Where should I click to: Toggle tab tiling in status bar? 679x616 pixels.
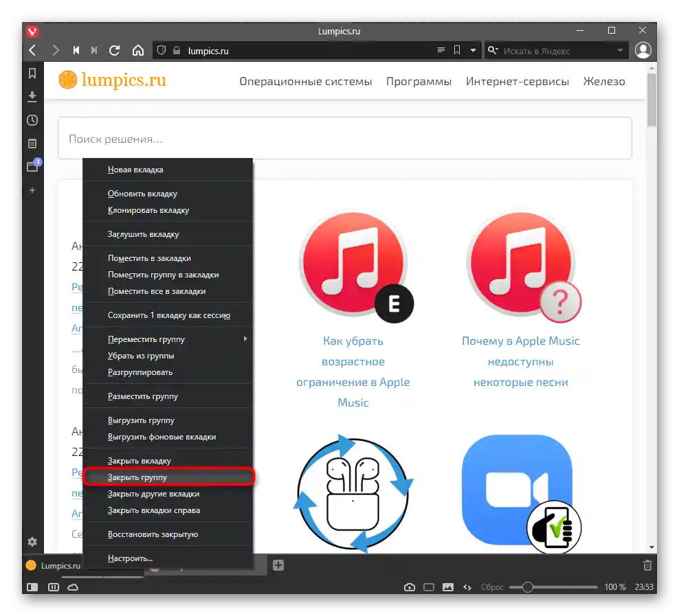click(54, 587)
